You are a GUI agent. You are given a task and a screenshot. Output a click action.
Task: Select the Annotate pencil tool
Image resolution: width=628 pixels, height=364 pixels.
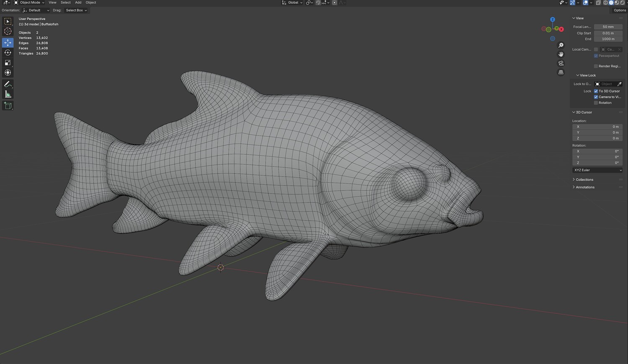(8, 84)
